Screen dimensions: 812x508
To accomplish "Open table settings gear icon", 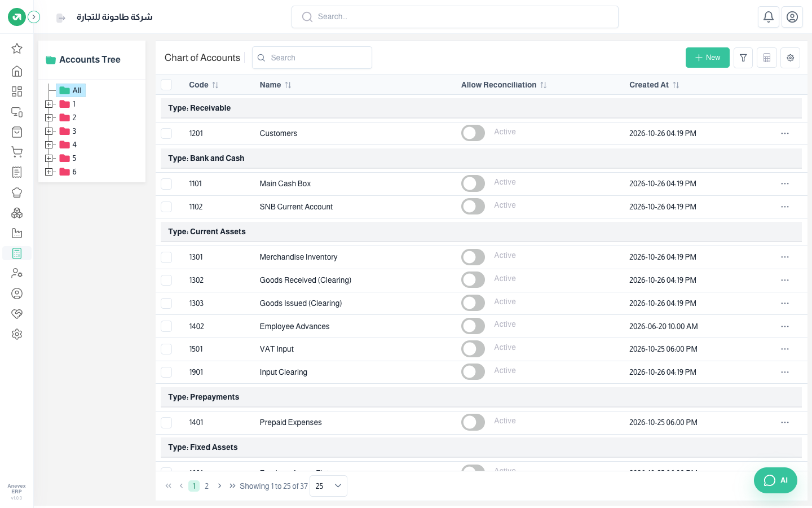I will click(x=791, y=58).
